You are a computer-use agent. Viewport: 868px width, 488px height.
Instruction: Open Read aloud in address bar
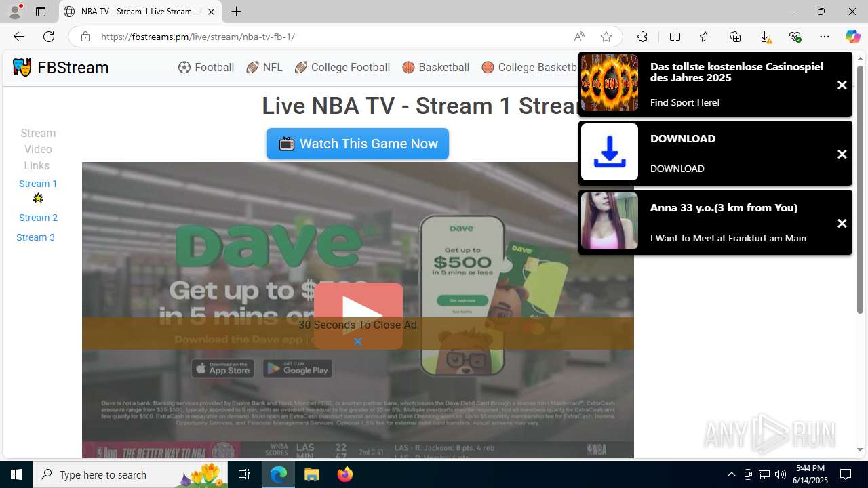click(579, 37)
